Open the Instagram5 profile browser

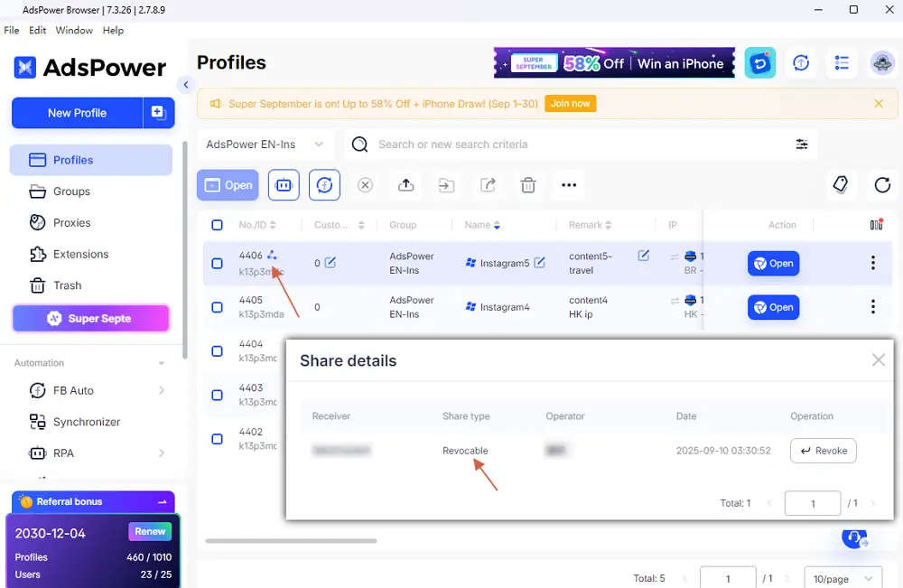[774, 263]
